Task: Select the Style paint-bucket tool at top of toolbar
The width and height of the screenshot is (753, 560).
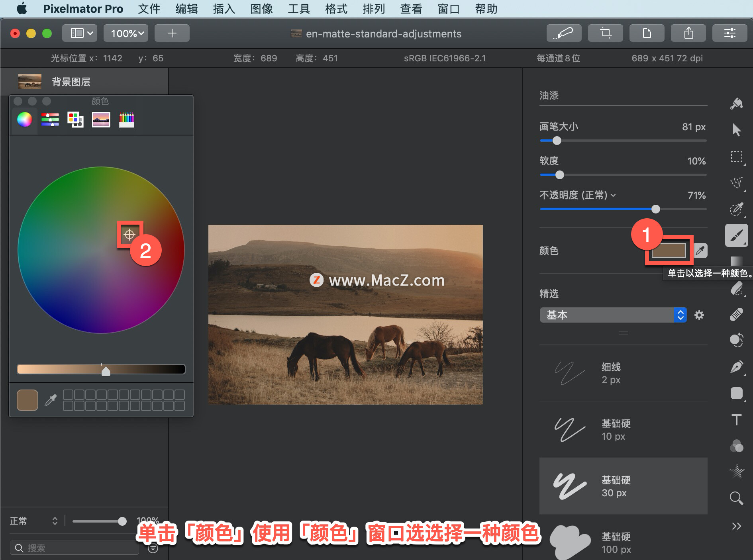Action: [x=736, y=104]
